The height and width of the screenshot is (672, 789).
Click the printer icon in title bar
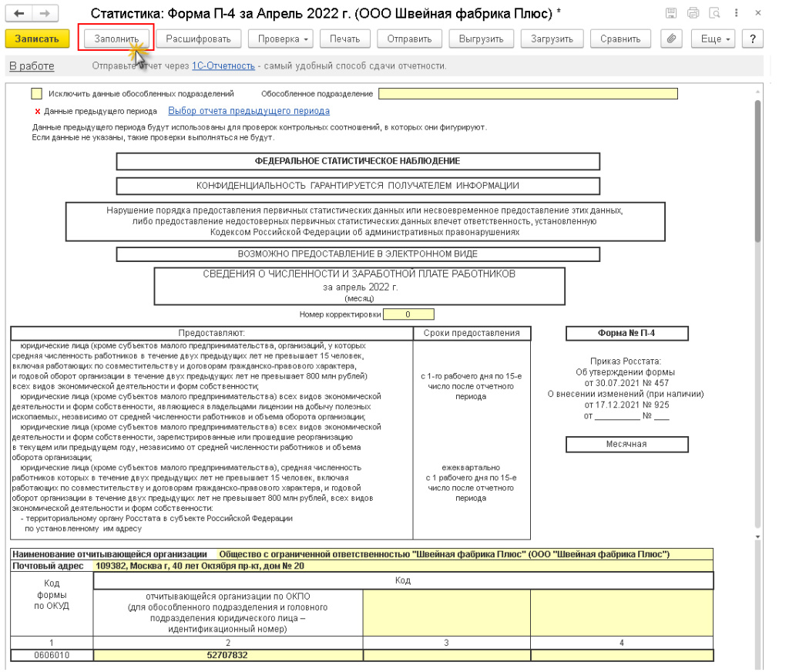pyautogui.click(x=693, y=14)
